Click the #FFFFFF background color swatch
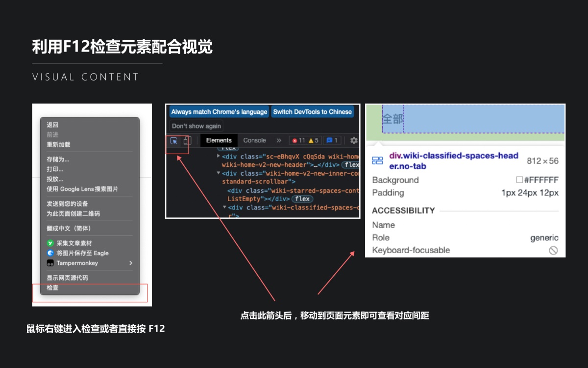Screen dimensions: 588x368 coord(519,180)
